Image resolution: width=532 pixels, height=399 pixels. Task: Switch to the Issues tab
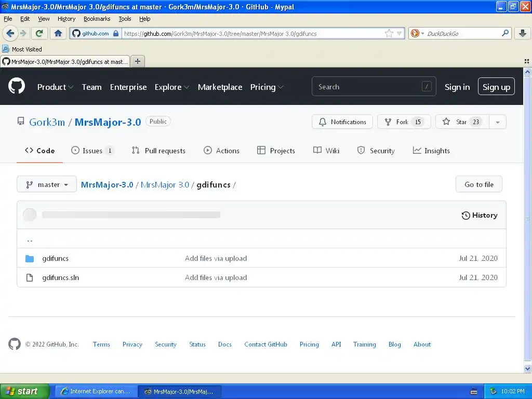(x=92, y=151)
